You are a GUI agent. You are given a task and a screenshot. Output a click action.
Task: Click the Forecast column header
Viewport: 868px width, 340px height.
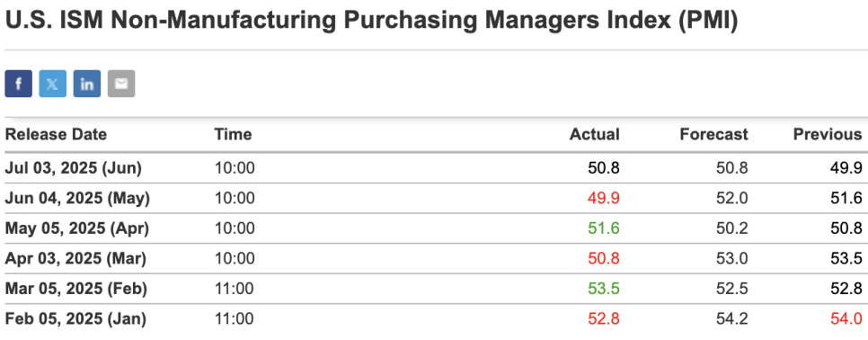pyautogui.click(x=714, y=134)
